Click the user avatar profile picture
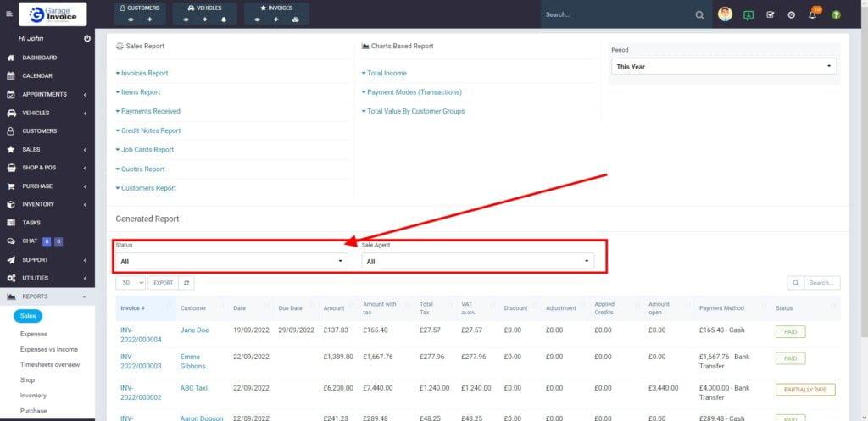The image size is (868, 421). (x=725, y=14)
